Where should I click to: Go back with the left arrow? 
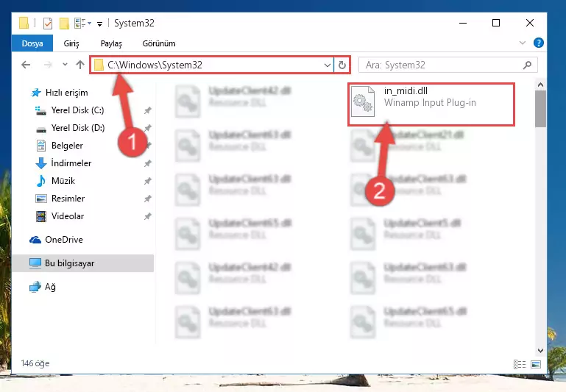pos(26,65)
